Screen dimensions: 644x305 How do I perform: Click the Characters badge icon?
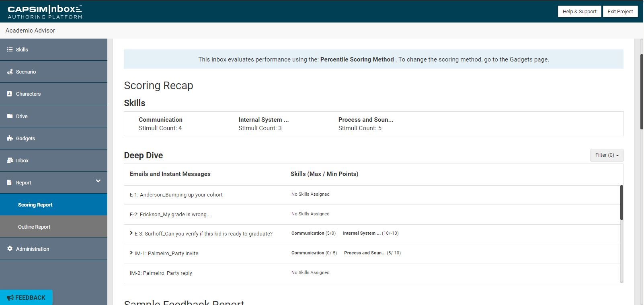coord(10,94)
